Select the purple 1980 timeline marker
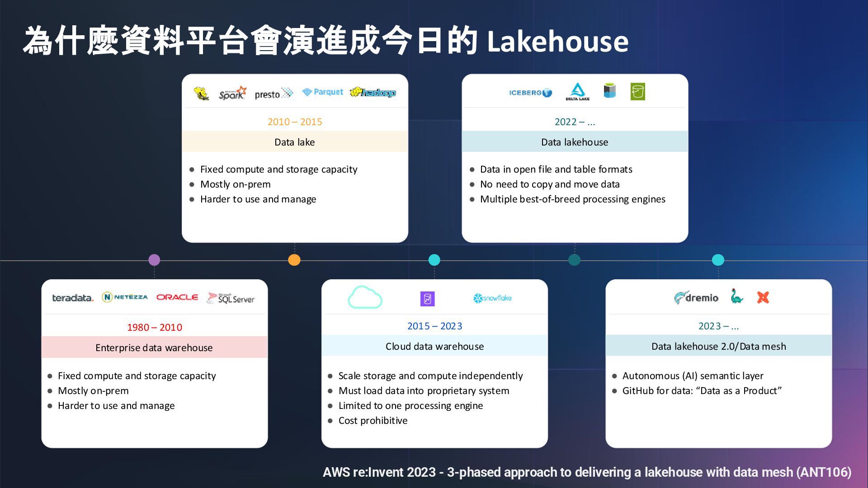868x488 pixels. click(154, 260)
